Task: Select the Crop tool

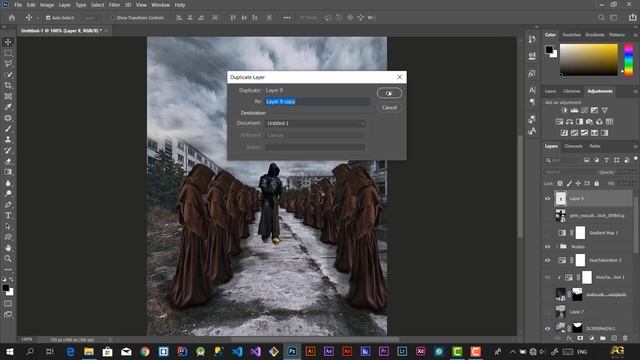Action: pyautogui.click(x=8, y=85)
